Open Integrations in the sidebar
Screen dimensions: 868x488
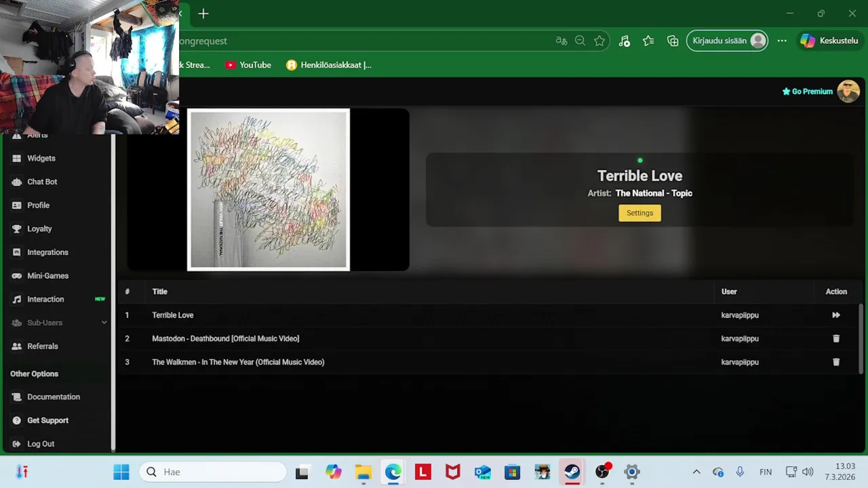(x=47, y=252)
